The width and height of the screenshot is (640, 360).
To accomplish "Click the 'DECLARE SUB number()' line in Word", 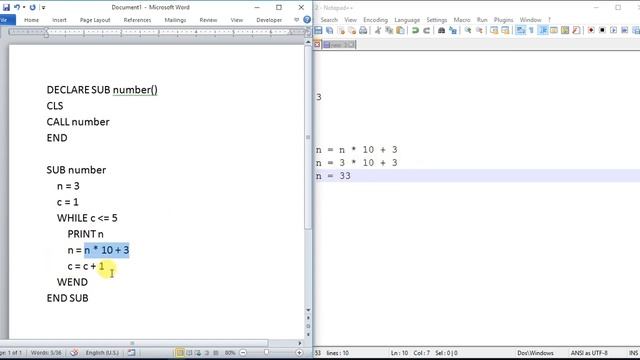I will click(102, 90).
